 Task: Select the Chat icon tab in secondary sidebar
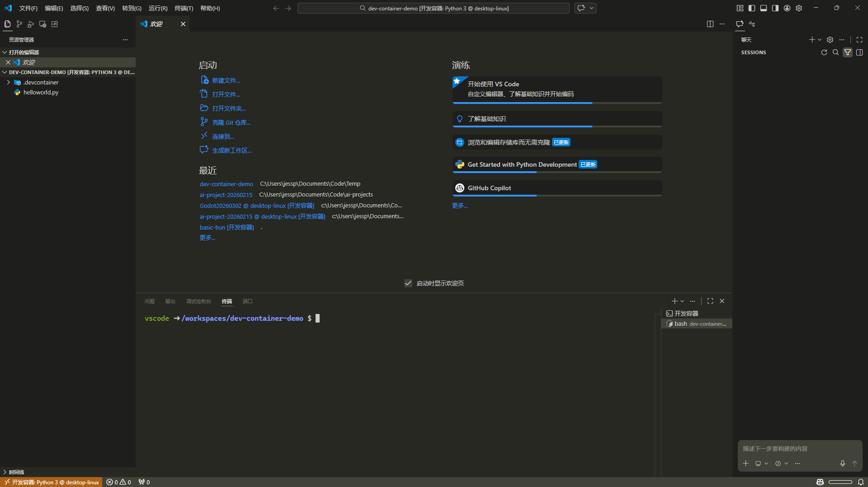tap(740, 24)
